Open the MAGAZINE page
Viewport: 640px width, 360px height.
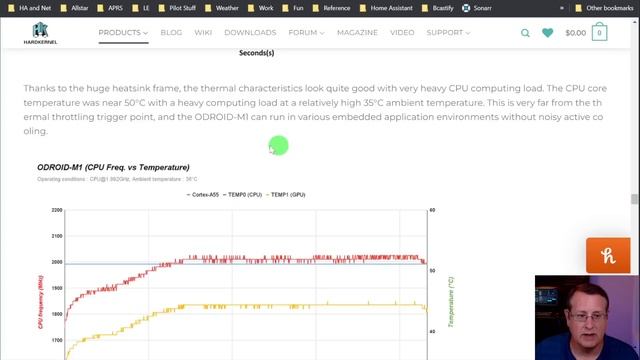point(357,33)
